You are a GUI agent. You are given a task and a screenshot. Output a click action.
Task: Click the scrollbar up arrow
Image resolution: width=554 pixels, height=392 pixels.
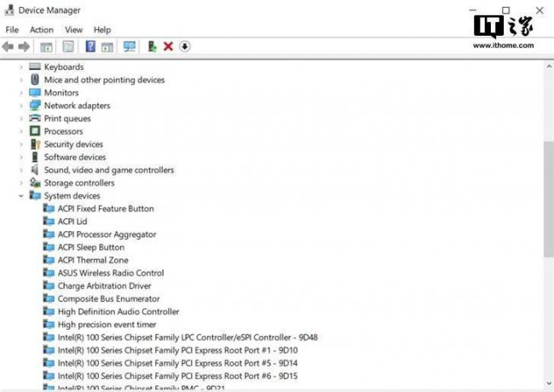[549, 66]
